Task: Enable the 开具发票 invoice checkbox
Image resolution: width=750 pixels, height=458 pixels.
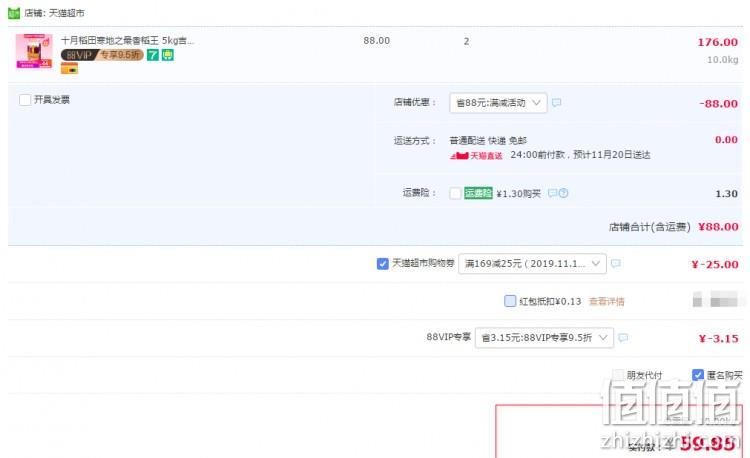Action: (x=25, y=100)
